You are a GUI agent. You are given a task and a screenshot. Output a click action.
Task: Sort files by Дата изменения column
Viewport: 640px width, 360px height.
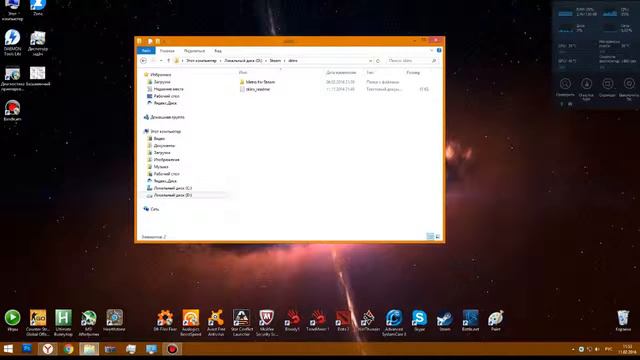[341, 73]
